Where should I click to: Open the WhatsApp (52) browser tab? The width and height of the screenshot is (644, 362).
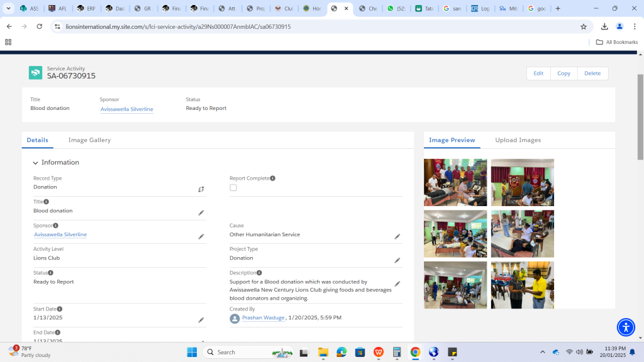tap(397, 8)
